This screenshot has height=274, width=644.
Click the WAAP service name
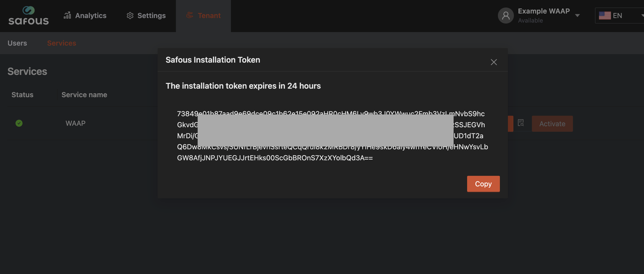point(75,123)
